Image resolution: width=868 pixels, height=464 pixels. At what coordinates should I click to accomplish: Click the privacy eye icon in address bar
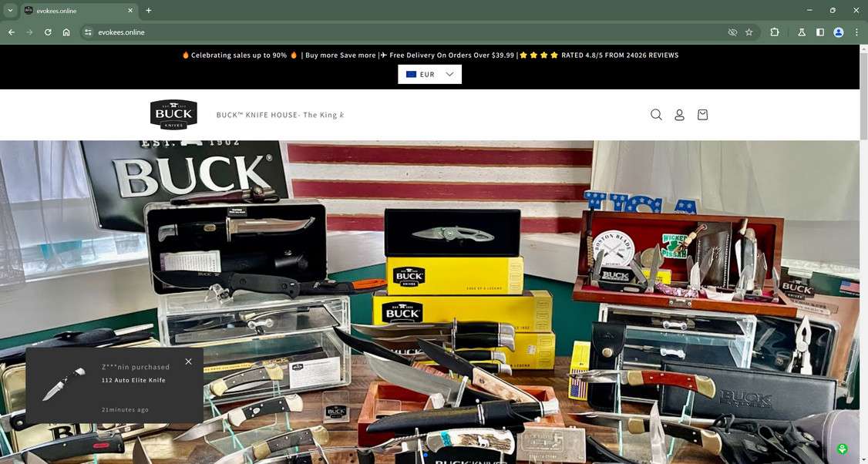(732, 32)
